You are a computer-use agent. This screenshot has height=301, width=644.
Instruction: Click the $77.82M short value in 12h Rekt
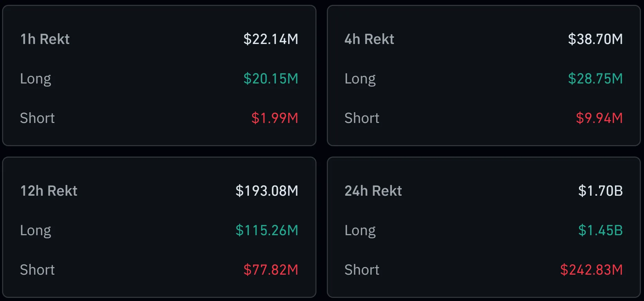point(271,269)
